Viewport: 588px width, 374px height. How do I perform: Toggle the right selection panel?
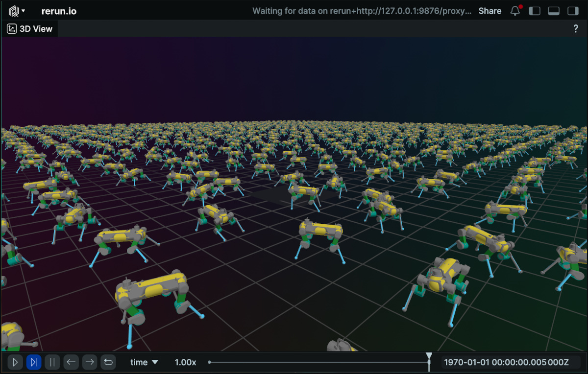[x=572, y=11]
